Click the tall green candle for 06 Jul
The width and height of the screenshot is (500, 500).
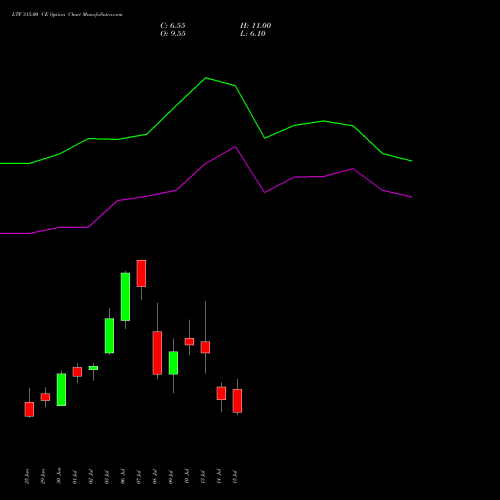[125, 297]
